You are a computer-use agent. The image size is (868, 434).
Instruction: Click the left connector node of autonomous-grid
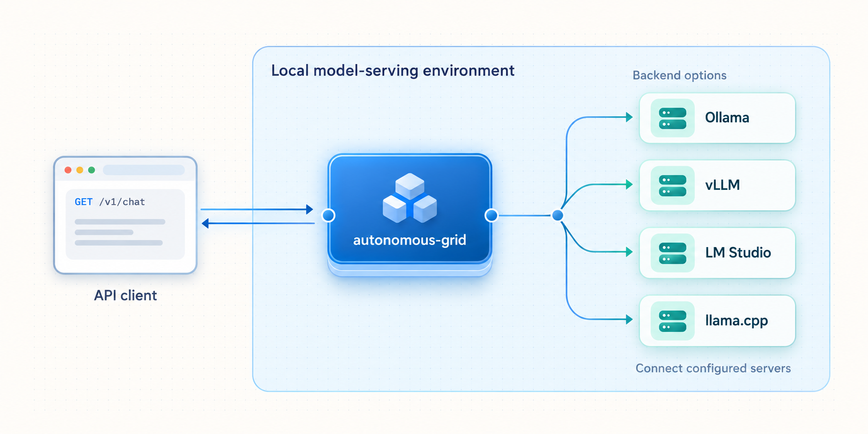coord(328,215)
